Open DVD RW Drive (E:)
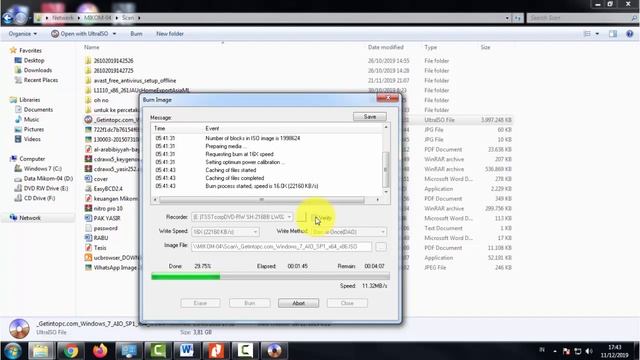Image resolution: width=640 pixels, height=360 pixels. 42,189
